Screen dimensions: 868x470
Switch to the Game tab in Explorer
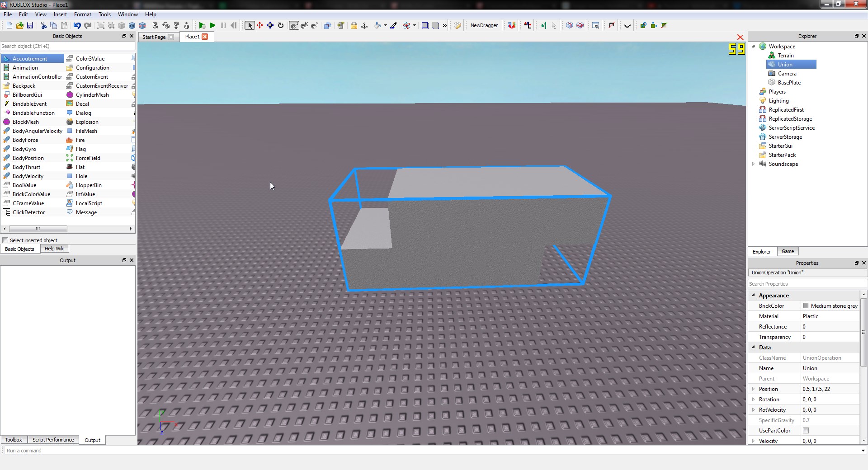(x=788, y=251)
